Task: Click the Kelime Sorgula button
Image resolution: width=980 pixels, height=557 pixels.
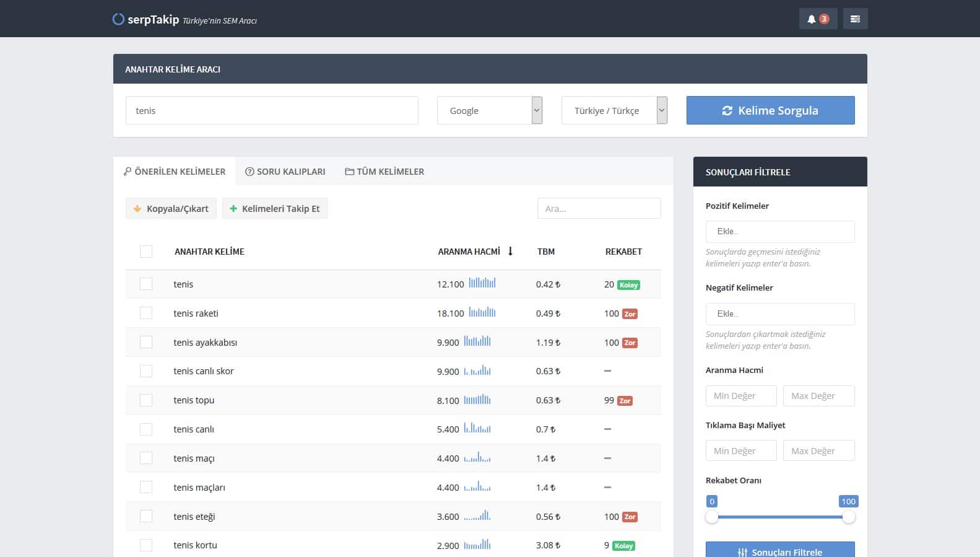Action: 771,110
